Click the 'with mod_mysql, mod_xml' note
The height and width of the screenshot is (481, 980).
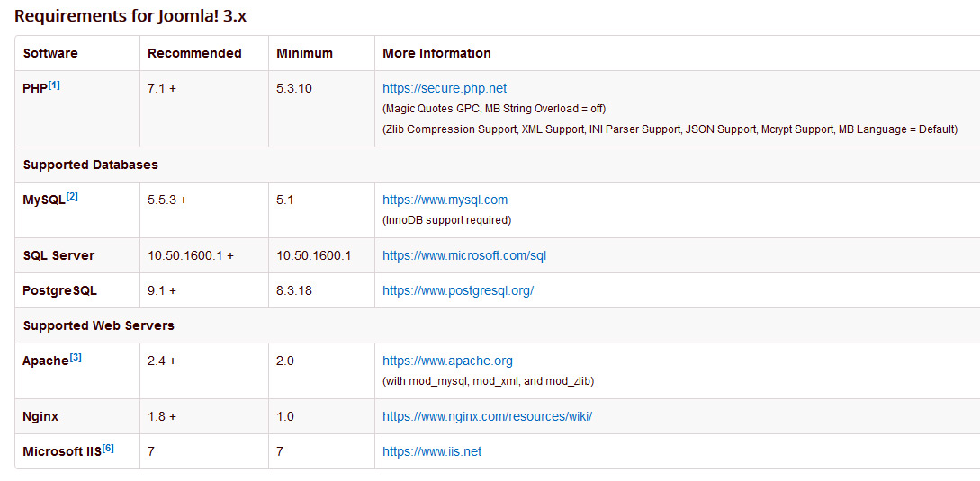(488, 380)
